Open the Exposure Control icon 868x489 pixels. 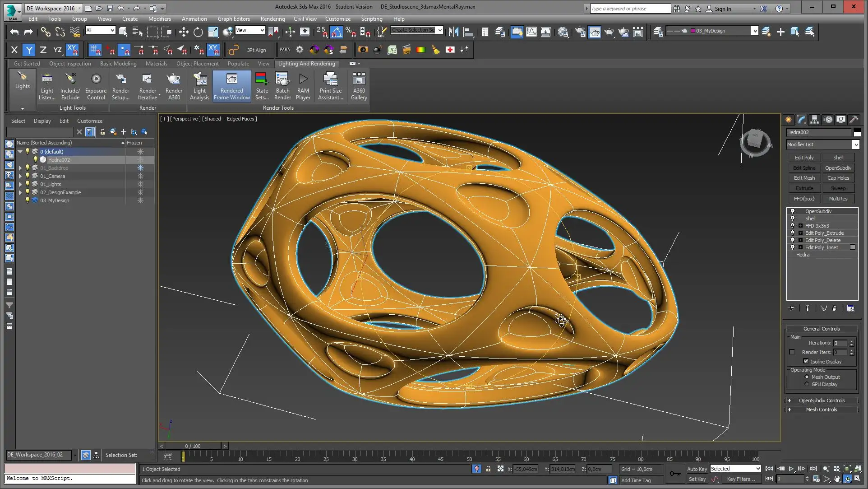tap(96, 86)
